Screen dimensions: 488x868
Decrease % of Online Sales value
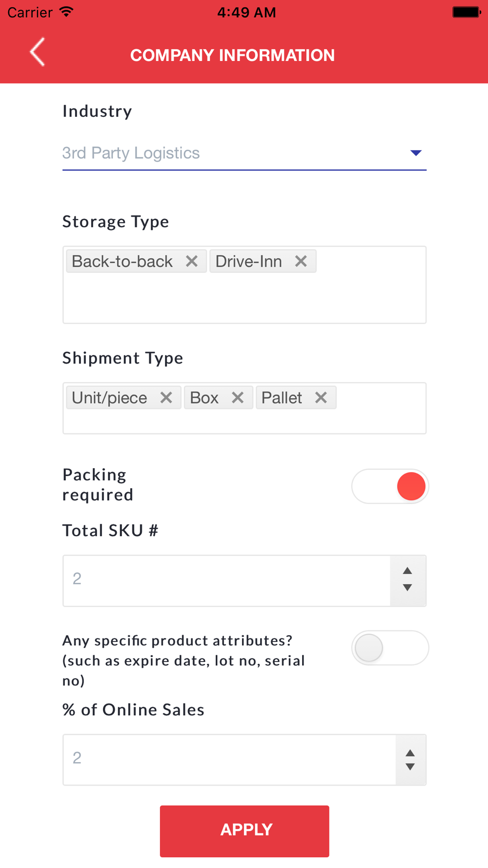point(410,767)
